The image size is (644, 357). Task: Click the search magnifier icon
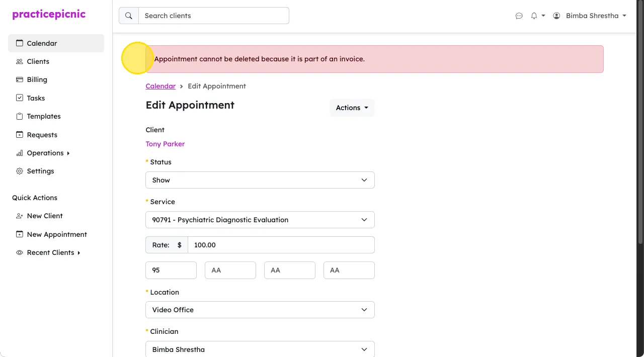pos(129,16)
